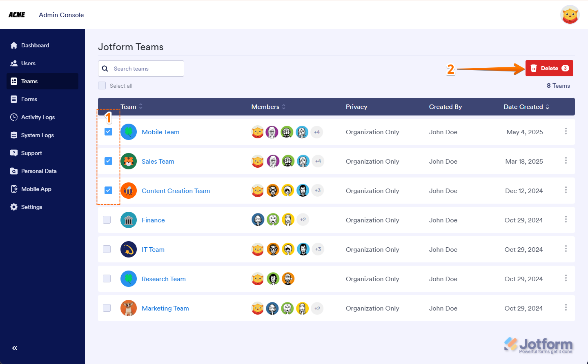
Task: Open the Finance row options menu
Action: pyautogui.click(x=566, y=219)
